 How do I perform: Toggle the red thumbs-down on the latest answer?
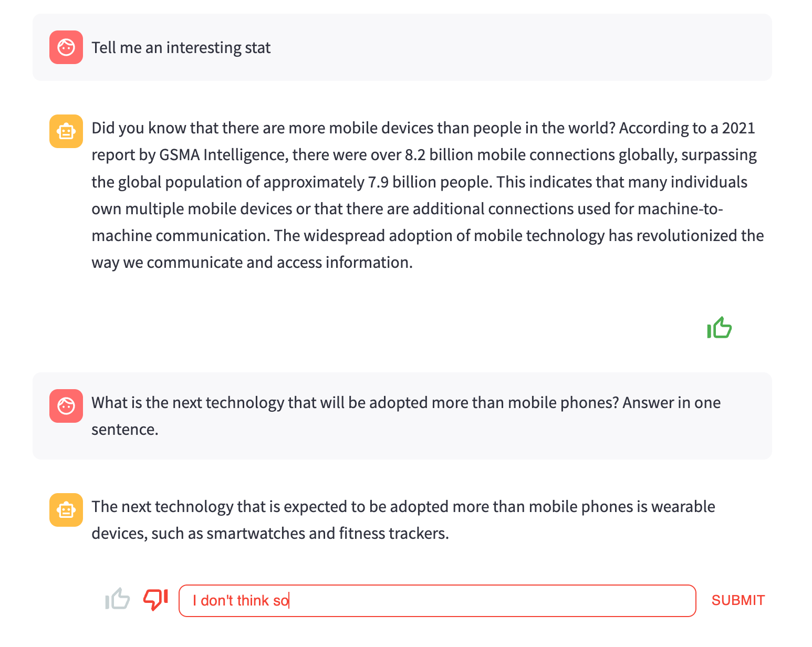tap(155, 599)
